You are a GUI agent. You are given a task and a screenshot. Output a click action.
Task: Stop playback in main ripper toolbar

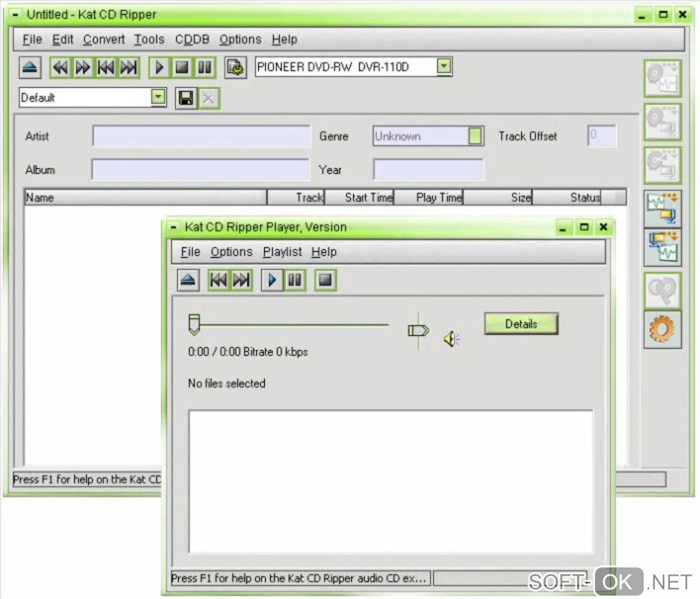point(182,68)
